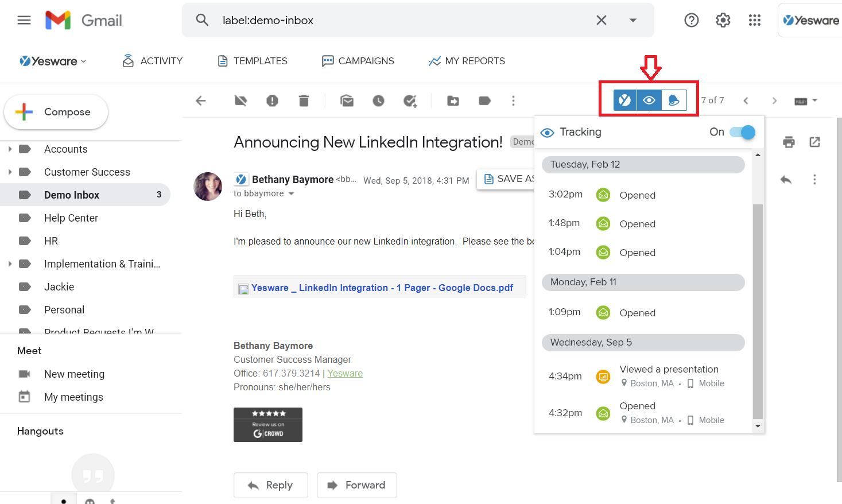The image size is (842, 504).
Task: Open the LinkedIn Integration PDF attachment link
Action: 382,288
